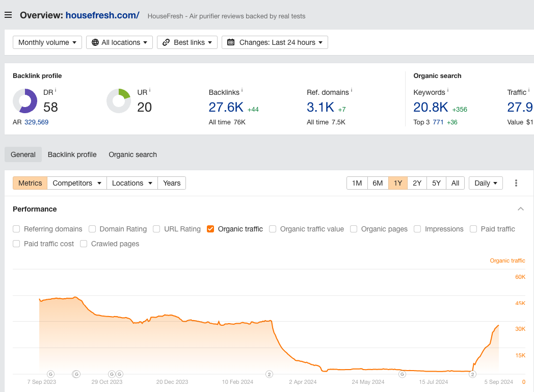The image size is (534, 392).
Task: Click the Google update marker near 24 May 2024
Action: (x=402, y=374)
